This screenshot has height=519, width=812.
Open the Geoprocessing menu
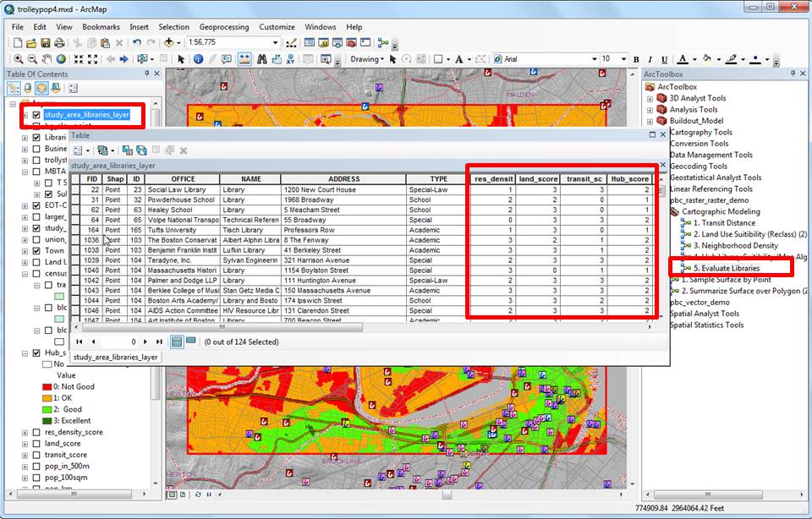pyautogui.click(x=223, y=27)
